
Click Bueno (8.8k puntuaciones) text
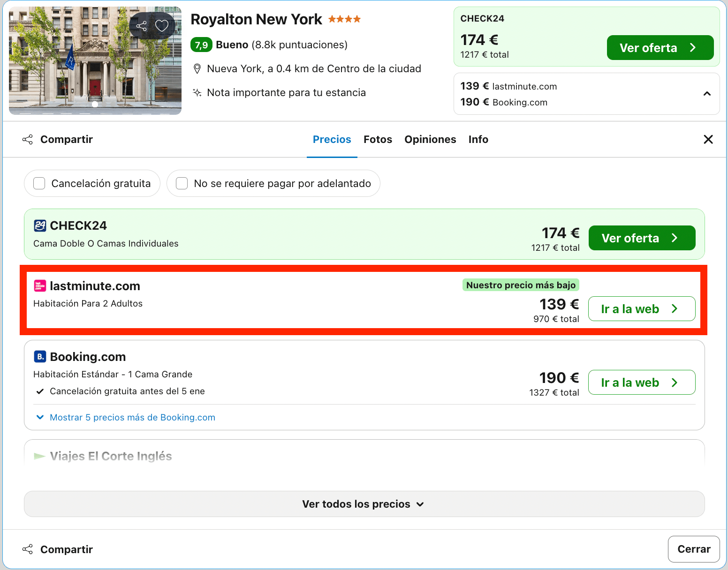281,45
